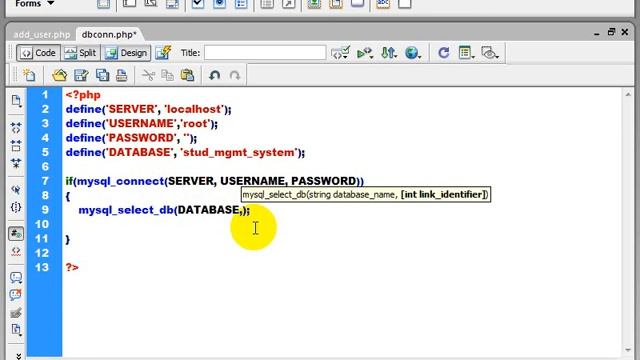Click the Expand All icon in coding toolbar
The width and height of the screenshot is (640, 360).
tap(16, 163)
